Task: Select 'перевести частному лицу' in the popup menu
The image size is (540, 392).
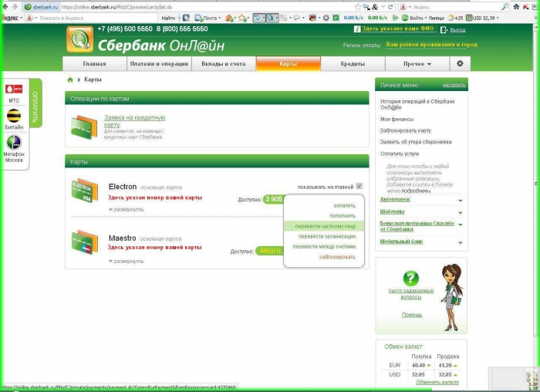Action: tap(323, 226)
